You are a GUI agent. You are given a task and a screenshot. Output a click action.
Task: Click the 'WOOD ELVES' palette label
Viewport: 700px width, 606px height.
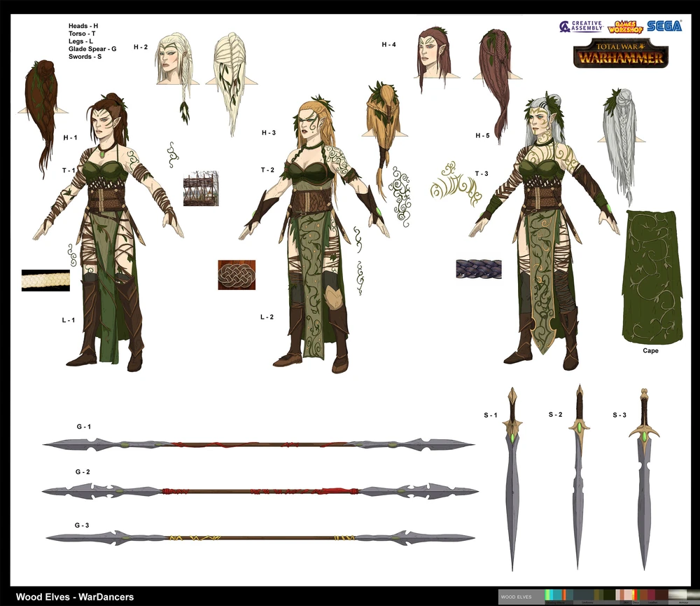516,597
